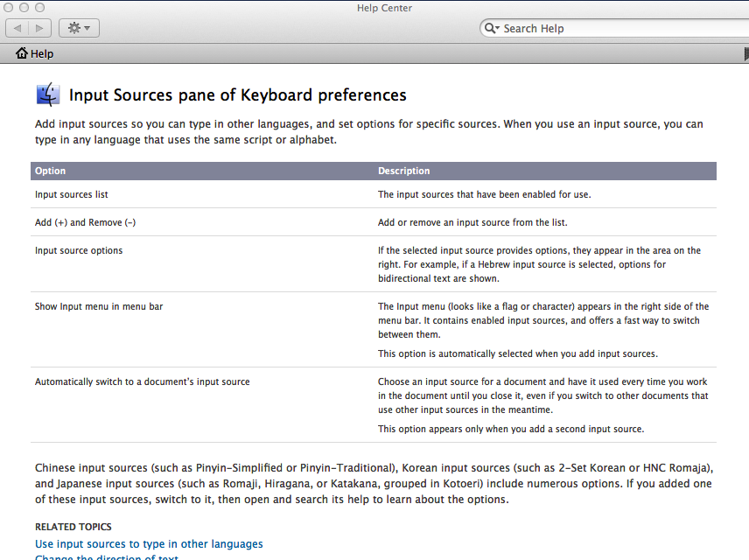Click the Home icon in the breadcrumb bar

click(x=22, y=53)
